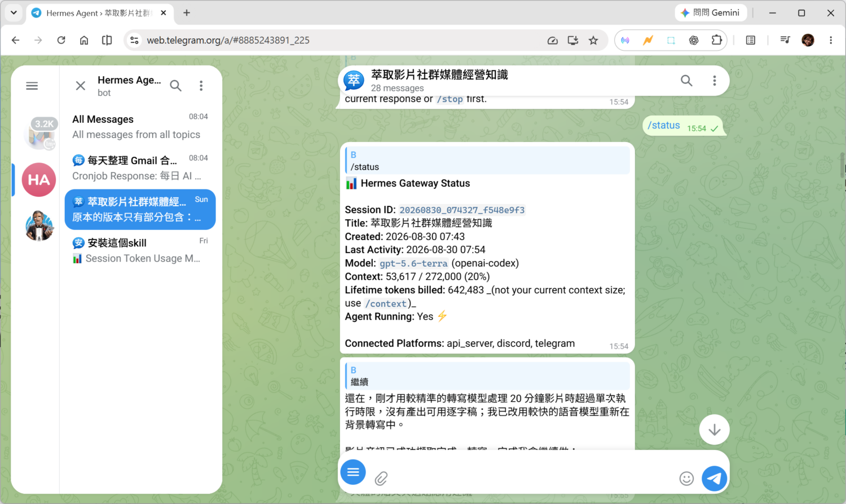
Task: Open the bot commands menu button
Action: [x=353, y=472]
